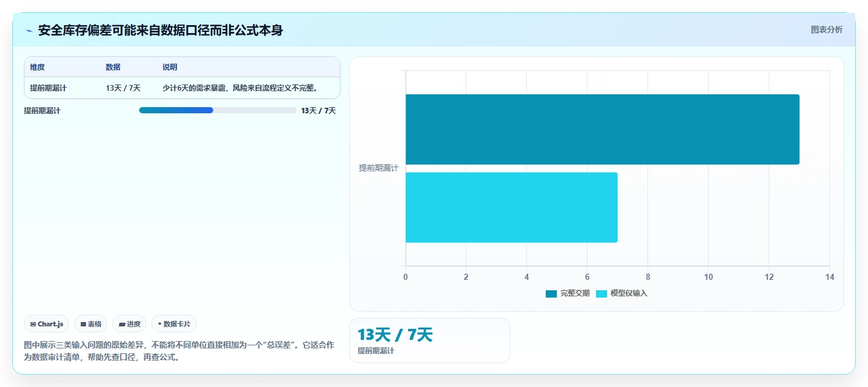Select the Chart.js tag chip
The image size is (868, 387).
tap(47, 324)
